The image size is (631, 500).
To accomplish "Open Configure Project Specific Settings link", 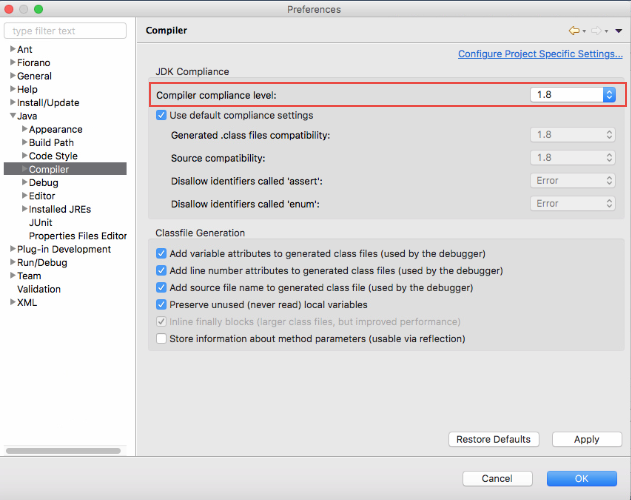I will [540, 54].
